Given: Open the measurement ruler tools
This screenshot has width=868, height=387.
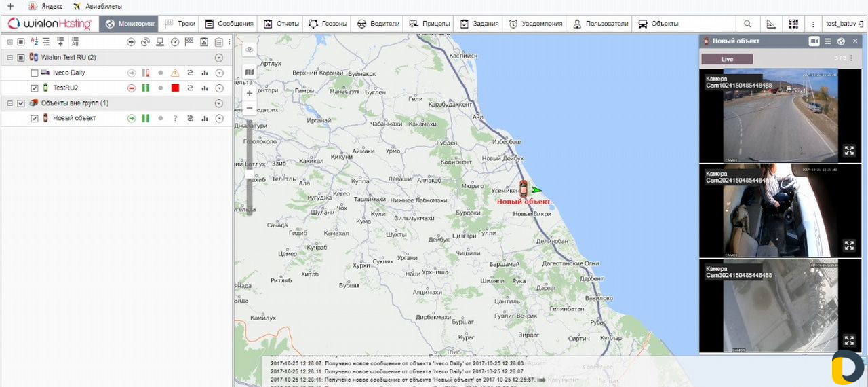Looking at the screenshot, I should click(770, 24).
